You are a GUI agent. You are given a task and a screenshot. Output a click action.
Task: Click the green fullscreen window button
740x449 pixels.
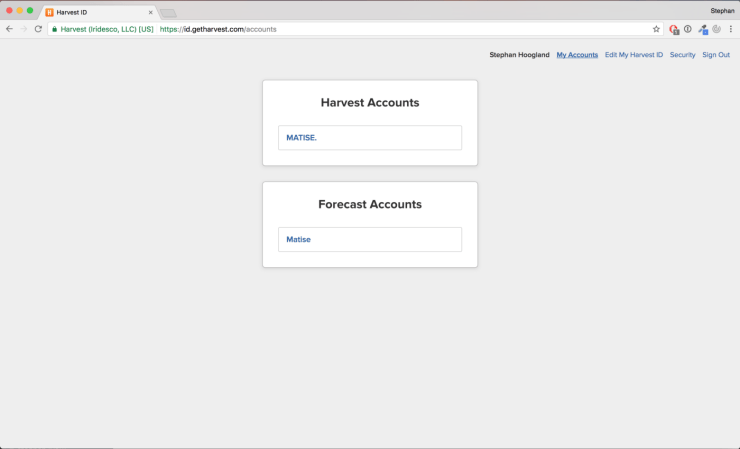point(30,10)
